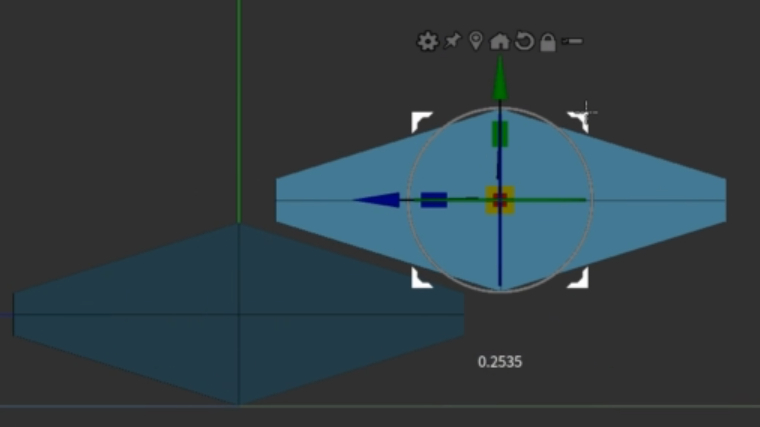Click the bottom-left white corner bracket
This screenshot has height=427, width=760.
click(420, 279)
